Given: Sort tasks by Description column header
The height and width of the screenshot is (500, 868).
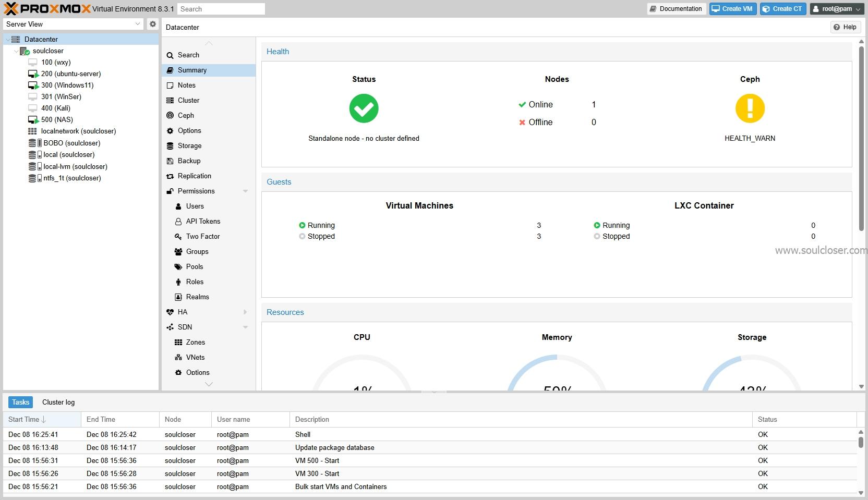Looking at the screenshot, I should (521, 419).
